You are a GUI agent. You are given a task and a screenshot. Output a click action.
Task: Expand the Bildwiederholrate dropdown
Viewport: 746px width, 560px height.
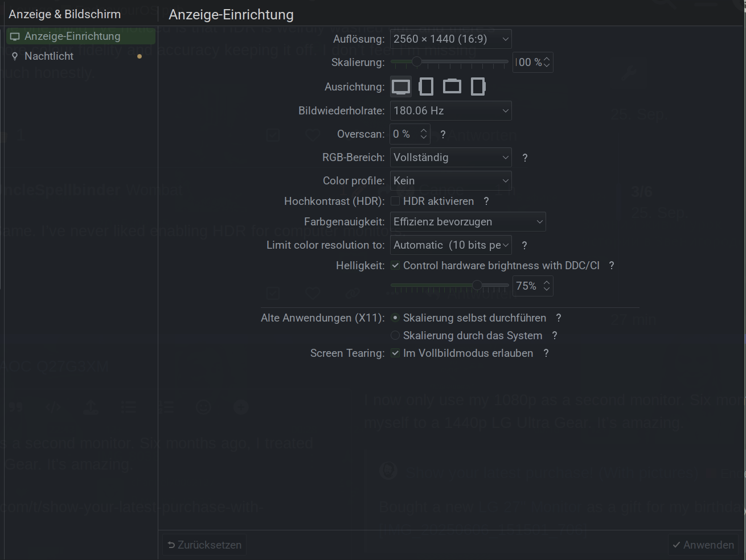click(x=450, y=111)
